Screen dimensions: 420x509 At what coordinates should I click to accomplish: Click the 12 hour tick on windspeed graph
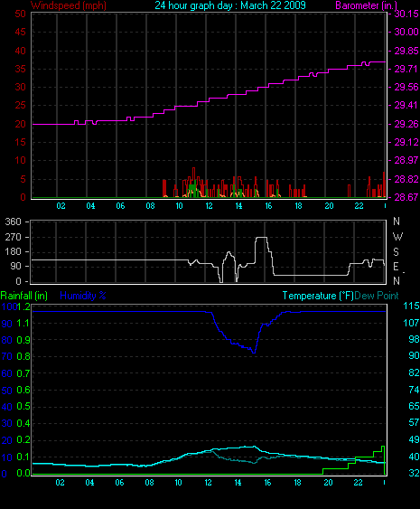tap(209, 206)
